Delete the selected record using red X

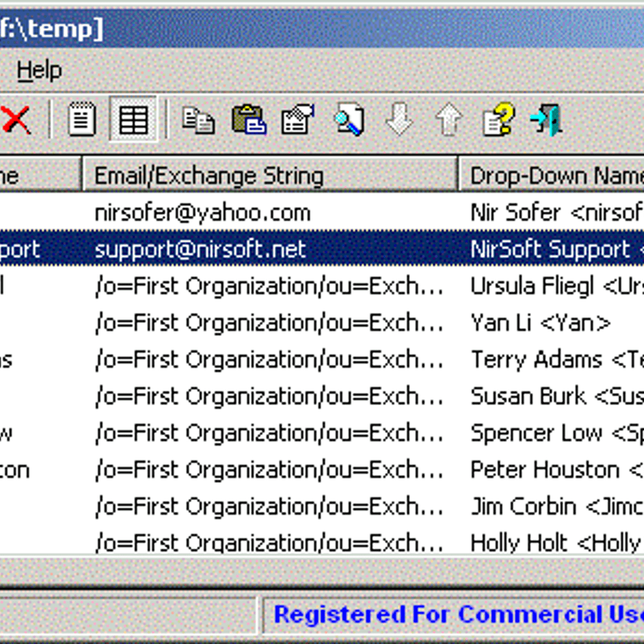tap(16, 120)
